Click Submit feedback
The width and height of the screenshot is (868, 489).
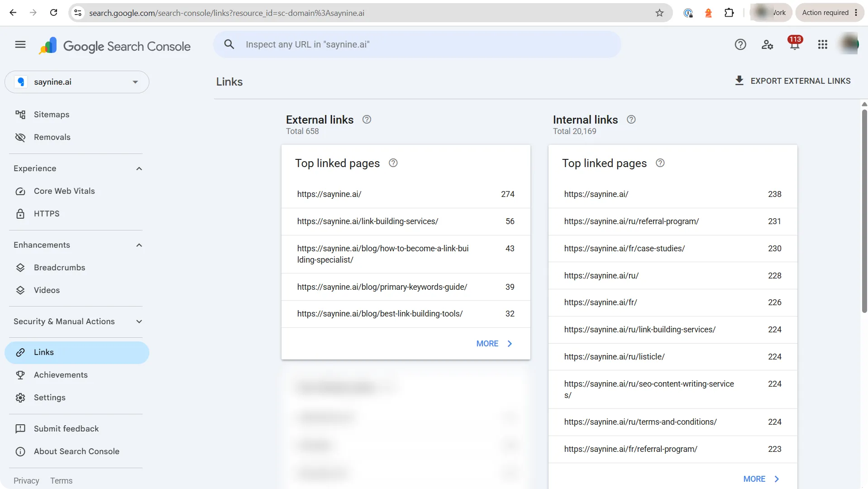77,429
